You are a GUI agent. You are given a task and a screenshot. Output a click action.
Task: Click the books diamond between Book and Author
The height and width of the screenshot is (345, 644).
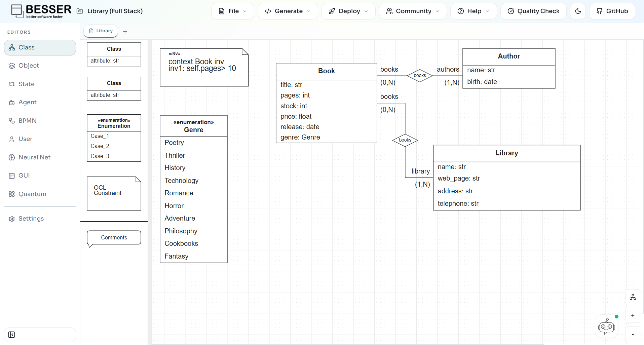(x=420, y=76)
